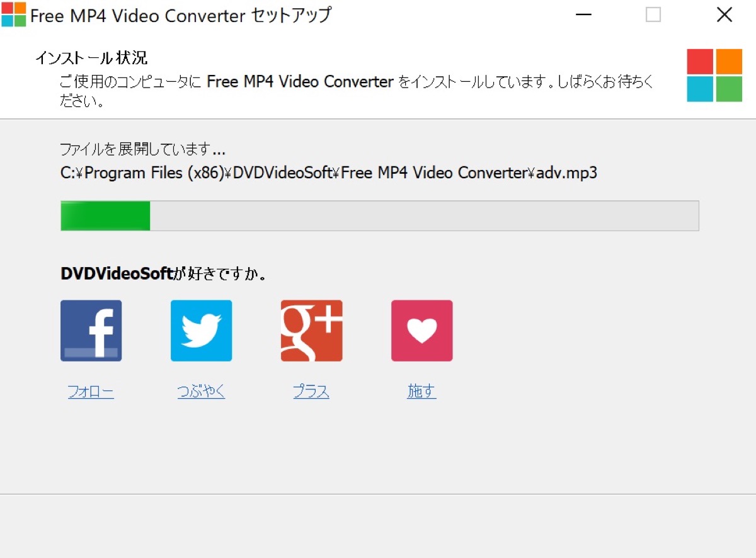Click the disabled maximize button
The height and width of the screenshot is (558, 756).
coord(653,15)
